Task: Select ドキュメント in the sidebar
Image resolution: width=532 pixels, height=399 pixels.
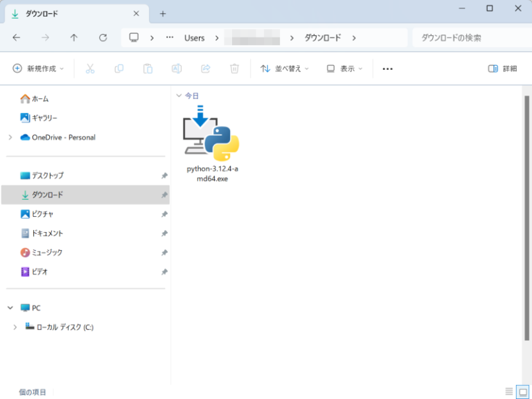Action: [x=47, y=233]
